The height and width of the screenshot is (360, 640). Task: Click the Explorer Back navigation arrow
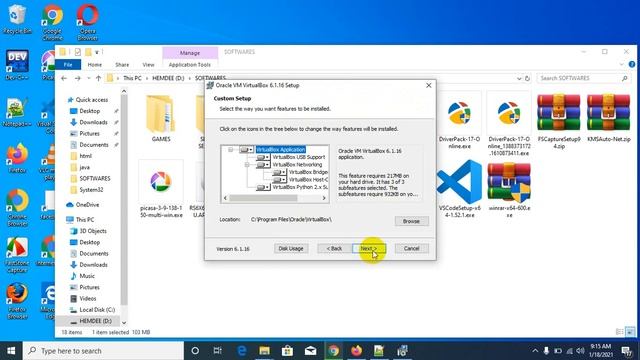point(64,78)
